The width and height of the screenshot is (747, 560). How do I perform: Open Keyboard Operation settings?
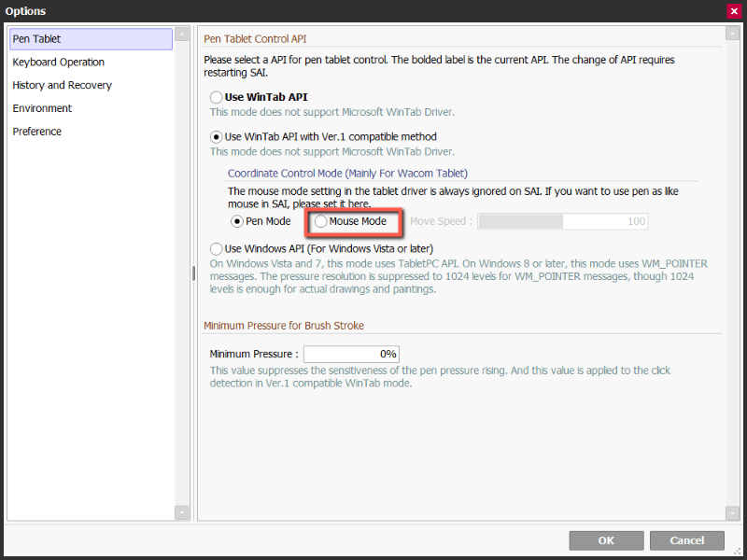pyautogui.click(x=58, y=63)
